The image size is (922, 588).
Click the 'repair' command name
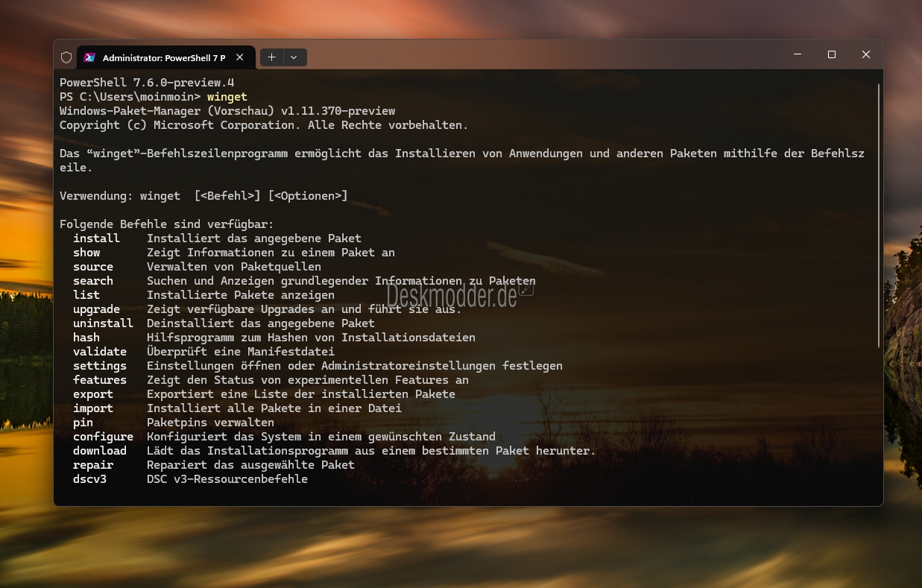(93, 465)
